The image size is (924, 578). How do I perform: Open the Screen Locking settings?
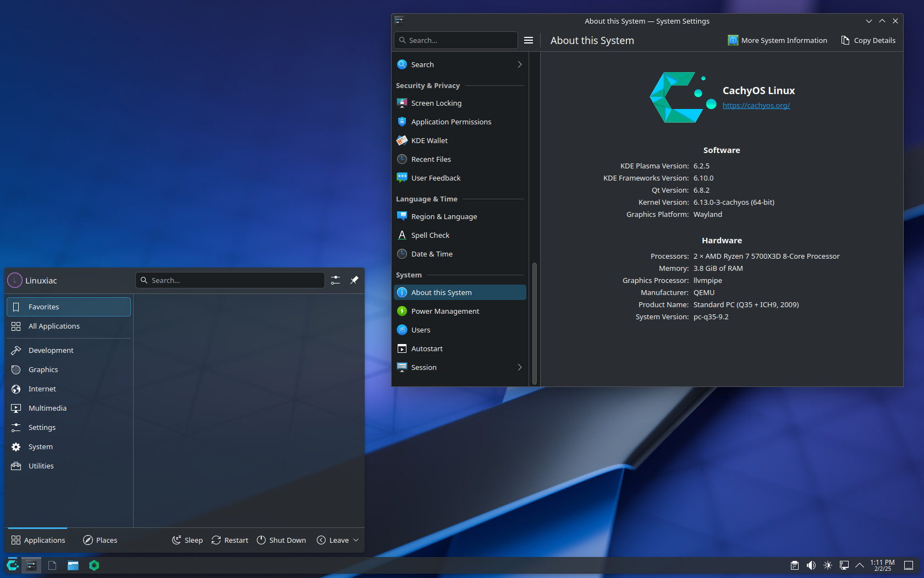460,103
